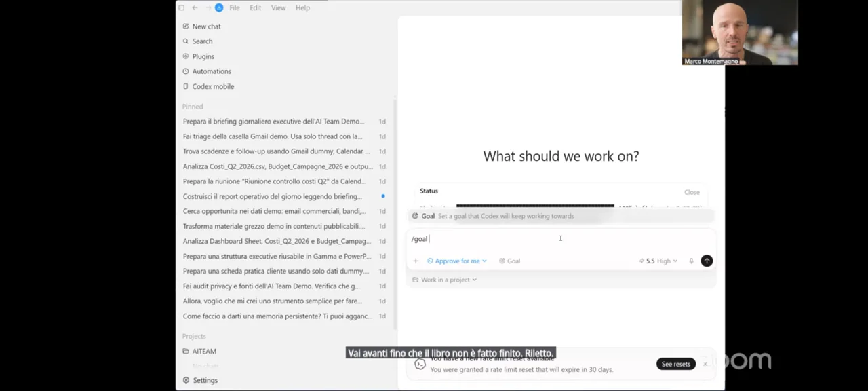The height and width of the screenshot is (391, 868).
Task: Expand the 'Work in a project' dropdown
Action: pyautogui.click(x=445, y=280)
